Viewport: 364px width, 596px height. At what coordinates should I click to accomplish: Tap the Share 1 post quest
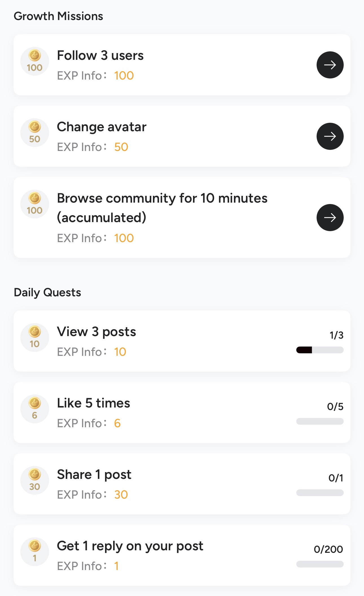94,474
